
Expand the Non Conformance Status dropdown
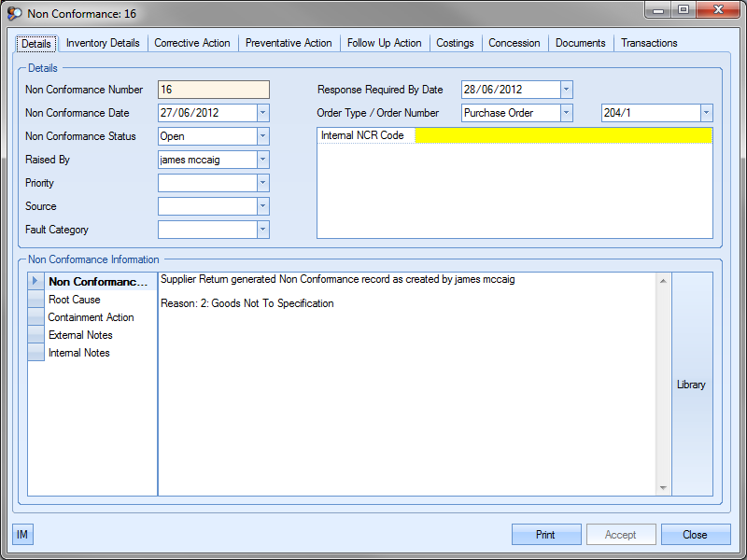(262, 136)
